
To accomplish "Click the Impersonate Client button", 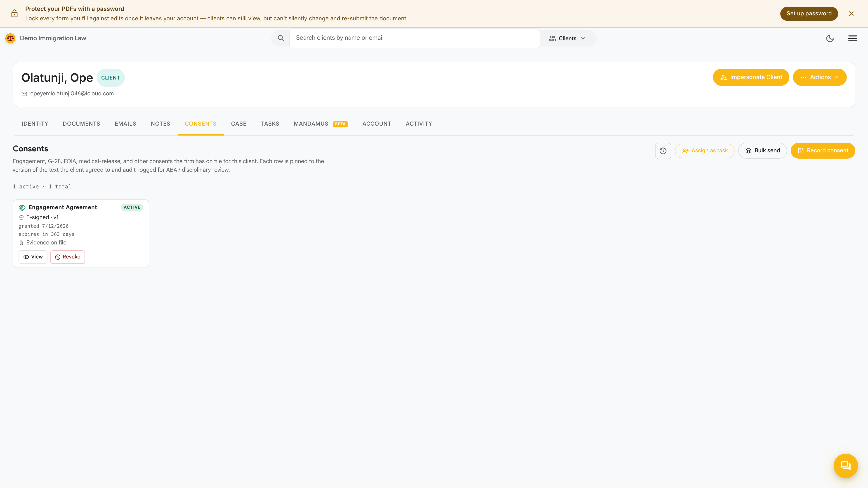I will [x=751, y=77].
